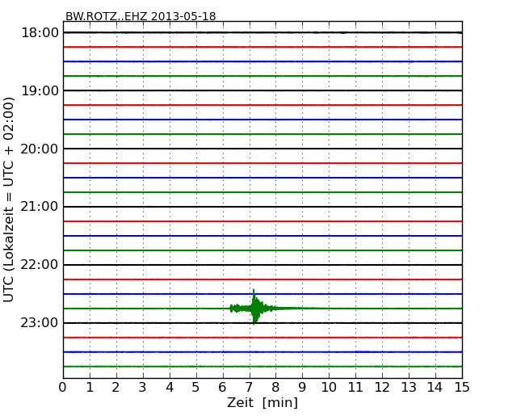The width and height of the screenshot is (525, 420).
Task: Click the 11 minute tick label
Action: 355,387
